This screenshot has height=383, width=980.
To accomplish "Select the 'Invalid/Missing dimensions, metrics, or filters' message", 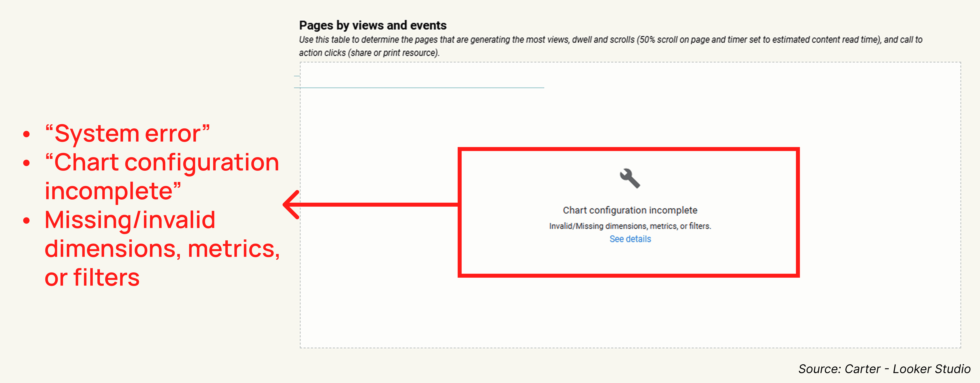I will click(x=630, y=226).
